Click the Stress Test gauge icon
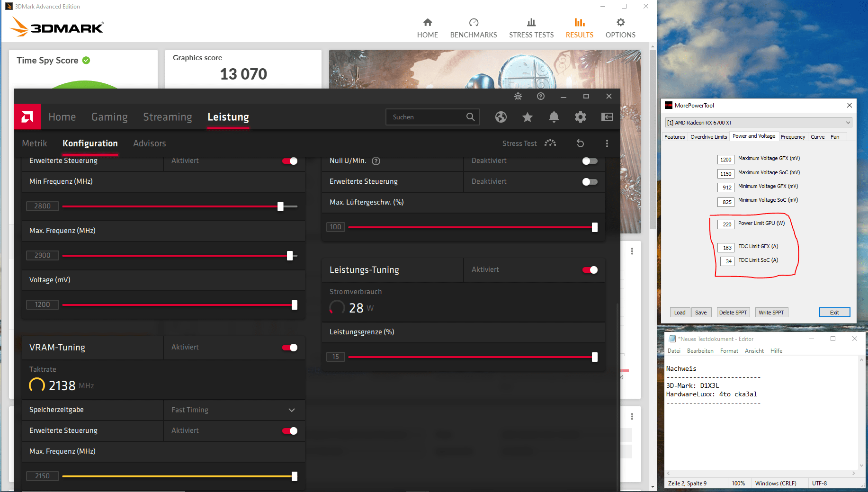868x492 pixels. coord(550,143)
